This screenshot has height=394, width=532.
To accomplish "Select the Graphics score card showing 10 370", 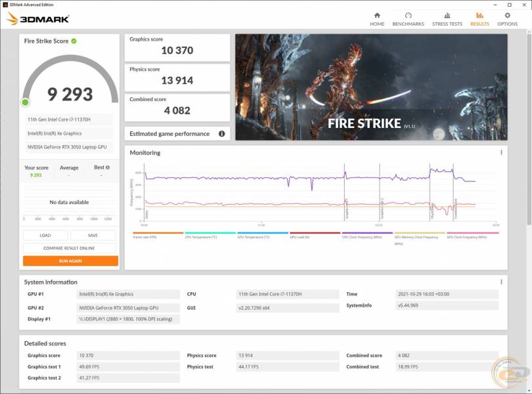I will tap(177, 47).
